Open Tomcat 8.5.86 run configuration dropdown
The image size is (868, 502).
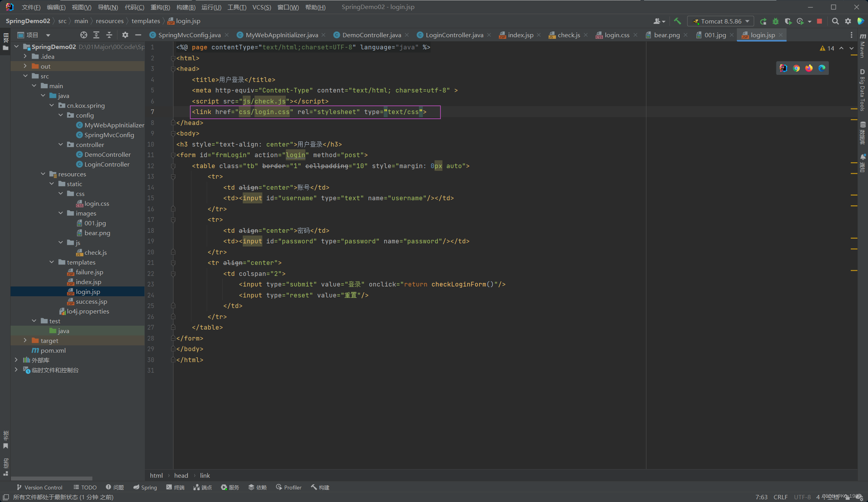pos(720,21)
